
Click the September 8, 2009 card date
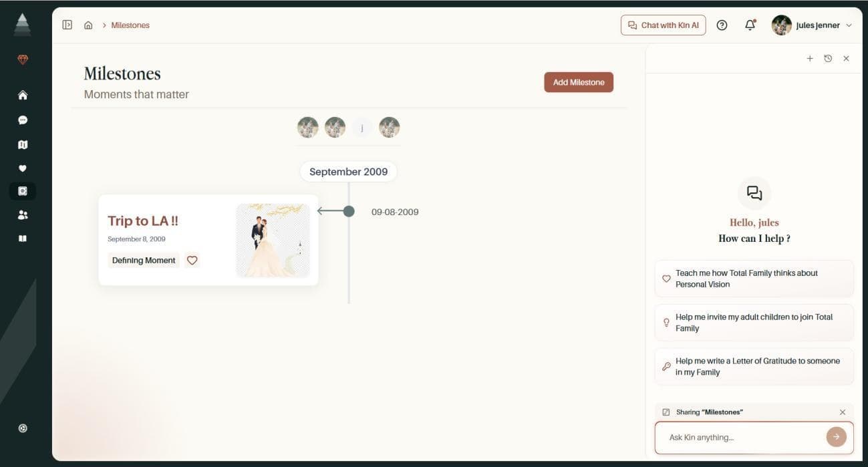(x=136, y=239)
